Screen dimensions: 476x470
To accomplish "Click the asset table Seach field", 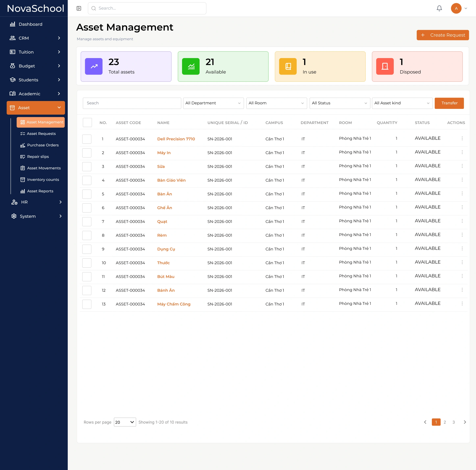I will 132,103.
